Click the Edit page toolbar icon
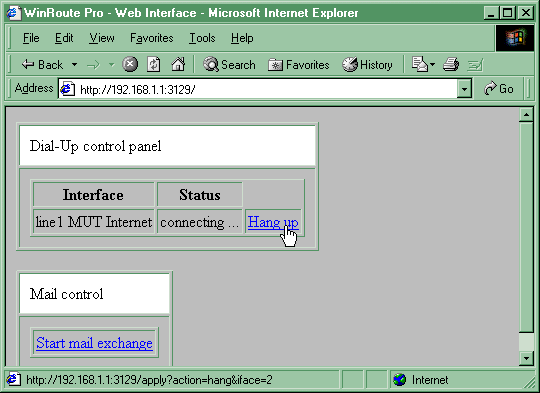Image resolution: width=540 pixels, height=393 pixels. pyautogui.click(x=476, y=64)
